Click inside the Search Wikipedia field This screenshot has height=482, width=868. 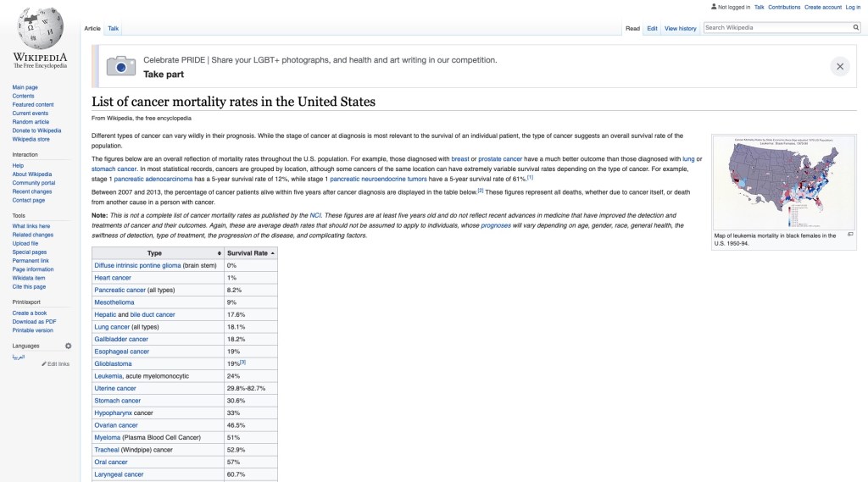(776, 28)
